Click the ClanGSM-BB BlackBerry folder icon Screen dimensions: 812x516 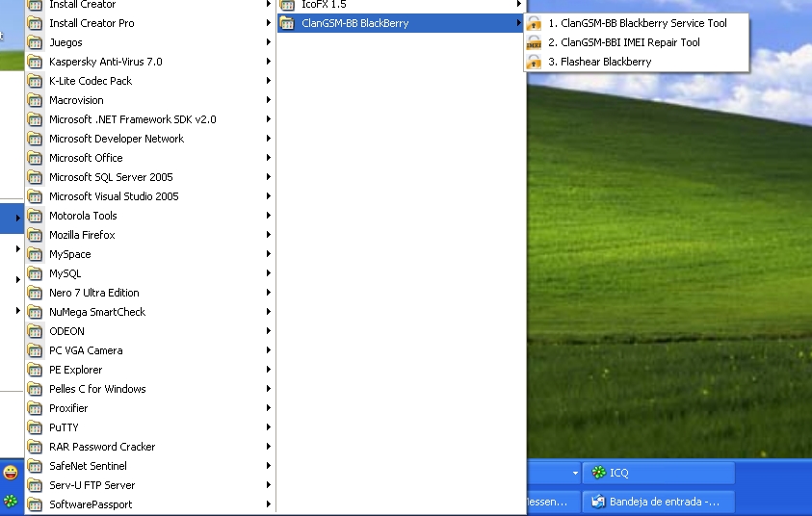pos(287,23)
